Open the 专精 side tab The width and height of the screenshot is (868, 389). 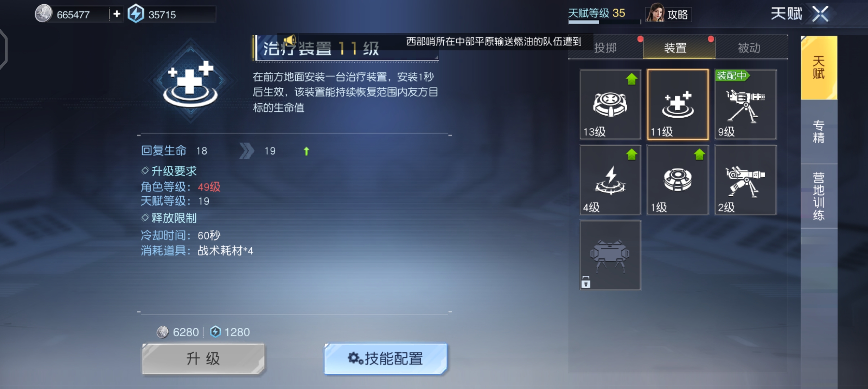[819, 132]
